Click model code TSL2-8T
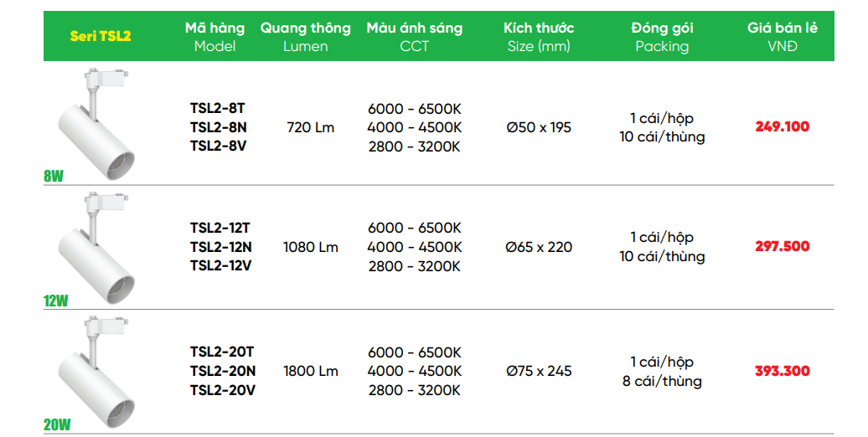 point(218,109)
